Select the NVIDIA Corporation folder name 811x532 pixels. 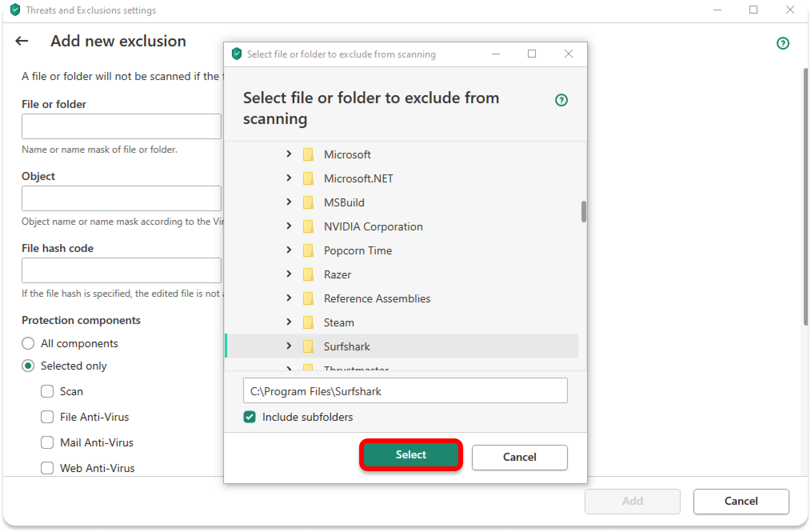[373, 226]
